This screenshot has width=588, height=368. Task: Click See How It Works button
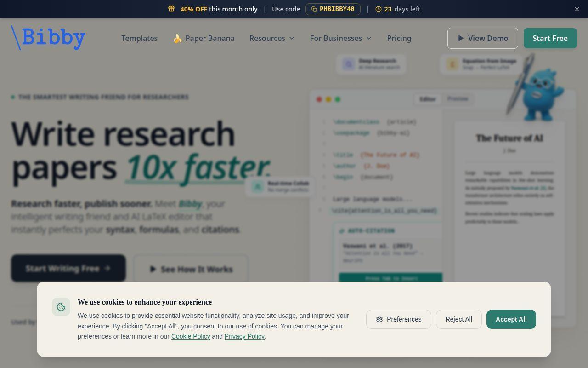(x=191, y=269)
